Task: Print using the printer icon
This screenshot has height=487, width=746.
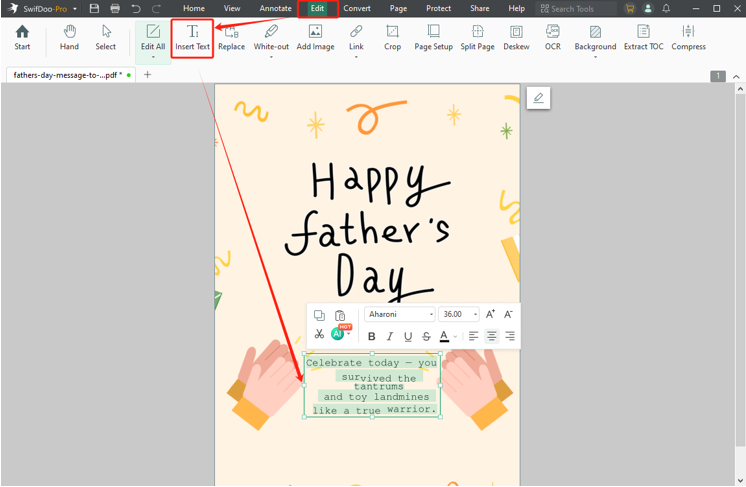Action: (115, 9)
